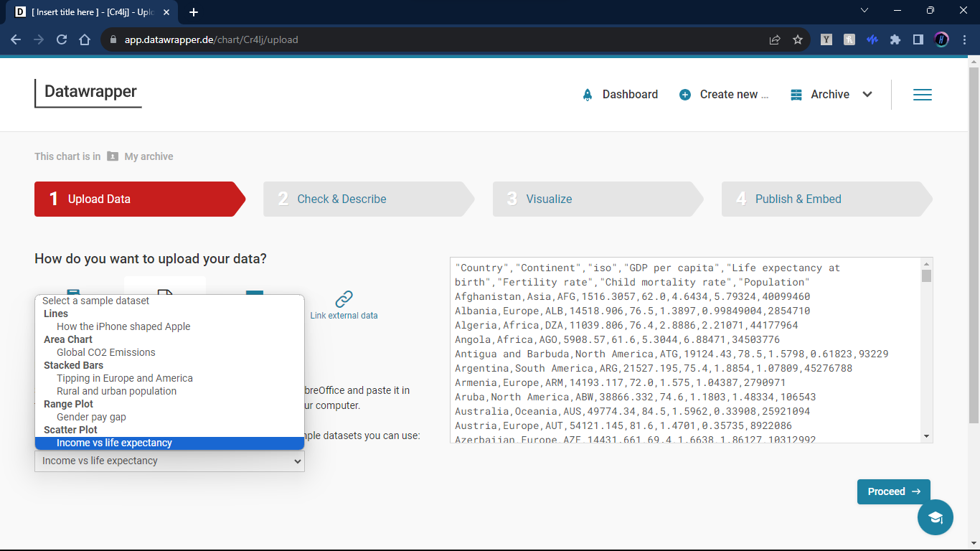The image size is (980, 551).
Task: Click the Create new plus icon
Action: (685, 95)
